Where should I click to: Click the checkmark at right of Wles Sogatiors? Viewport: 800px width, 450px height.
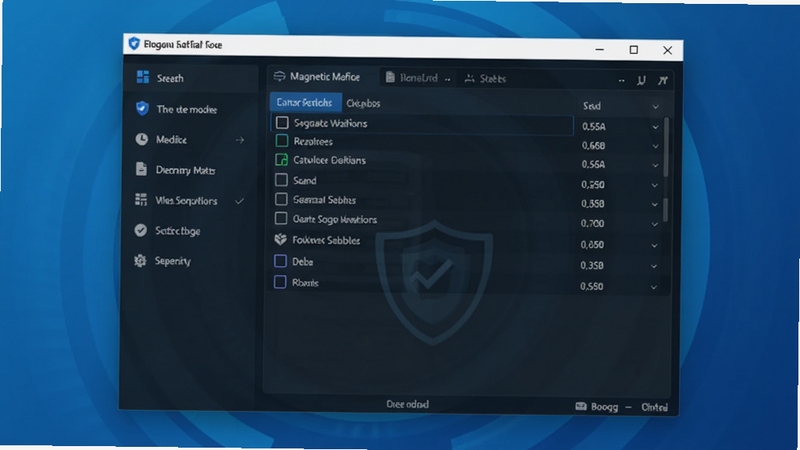pos(239,201)
